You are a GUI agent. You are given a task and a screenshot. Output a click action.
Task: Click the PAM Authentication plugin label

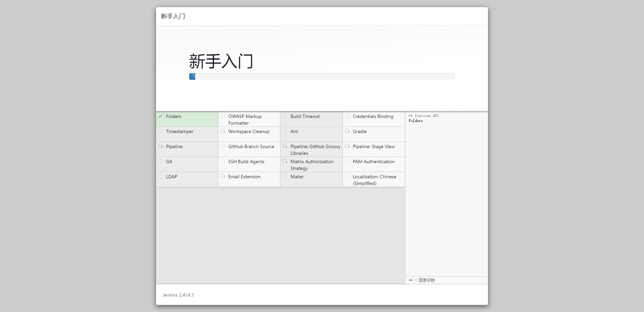coord(373,162)
